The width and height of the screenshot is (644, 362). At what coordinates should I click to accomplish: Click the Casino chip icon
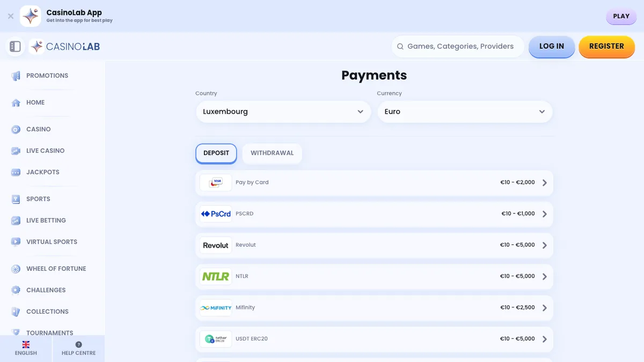click(x=16, y=129)
